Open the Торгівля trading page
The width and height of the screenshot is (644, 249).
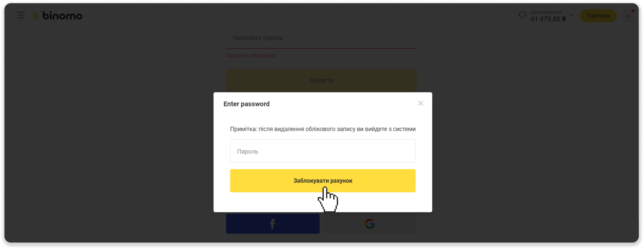tap(598, 16)
